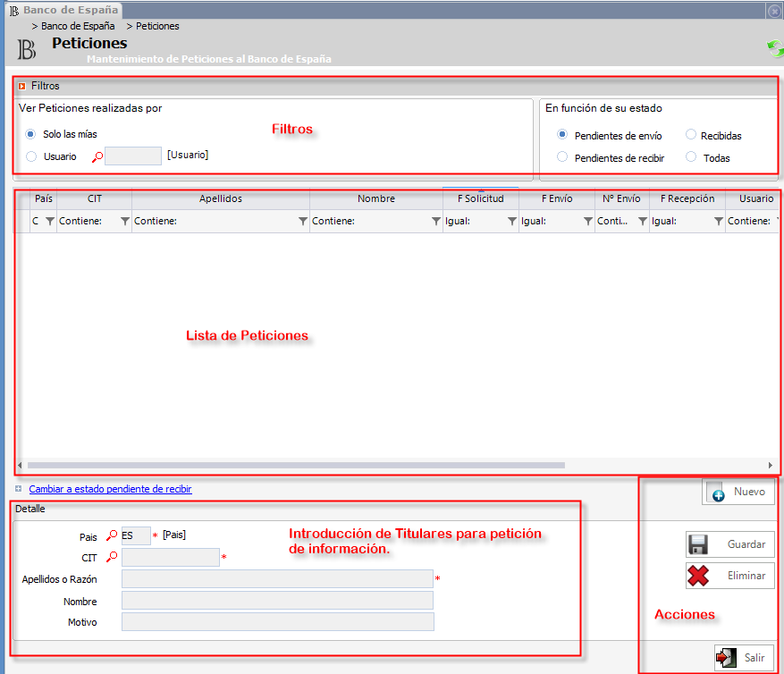Select Pendientes de recibir radio option
The width and height of the screenshot is (784, 674).
(562, 157)
